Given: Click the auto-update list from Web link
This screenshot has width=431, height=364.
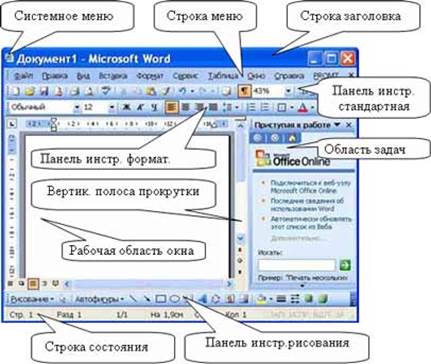Looking at the screenshot, I should [x=311, y=223].
